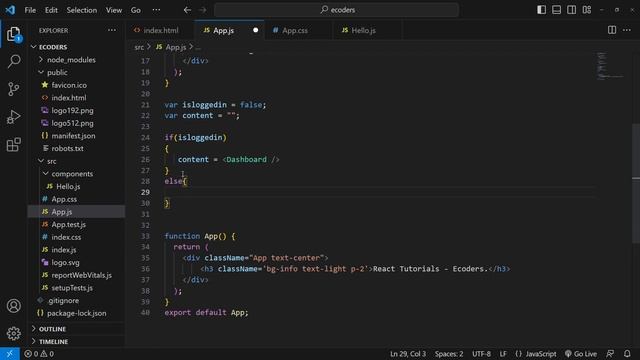Open the Selection menu
The image size is (640, 360).
[82, 10]
